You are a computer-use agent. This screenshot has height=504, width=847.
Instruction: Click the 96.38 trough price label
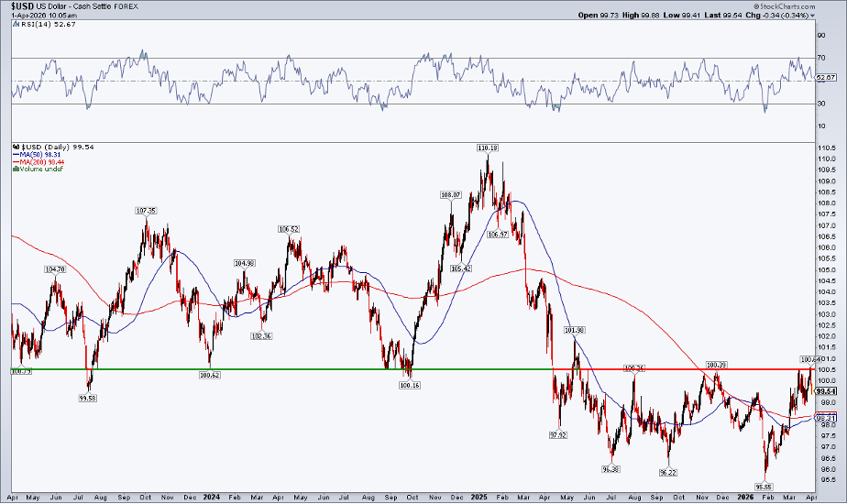[610, 469]
